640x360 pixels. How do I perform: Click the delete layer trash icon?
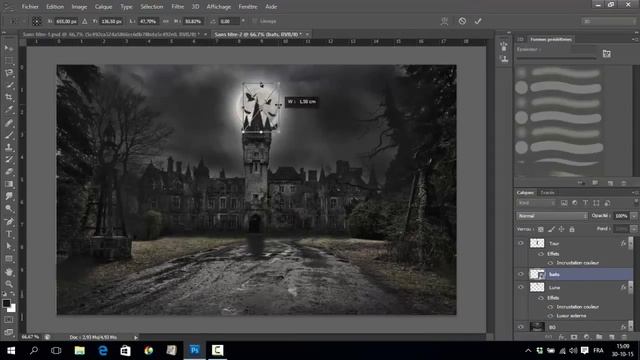tap(624, 337)
